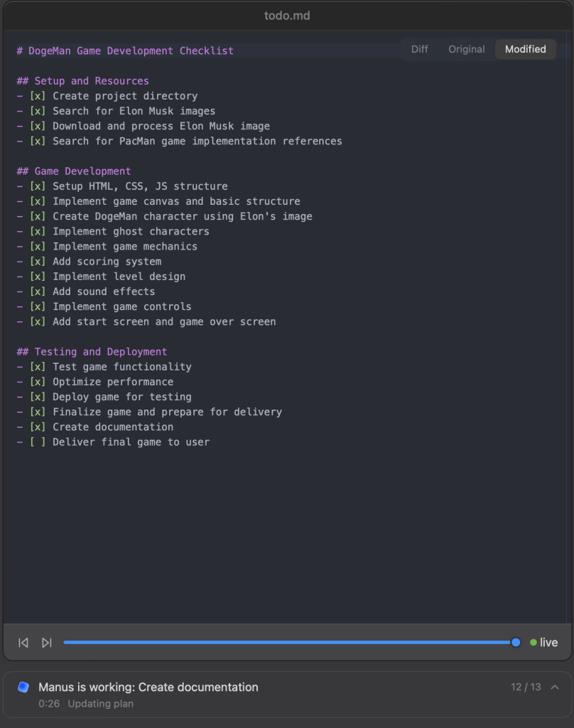
Task: Click the 12 / 13 step counter
Action: (x=526, y=687)
